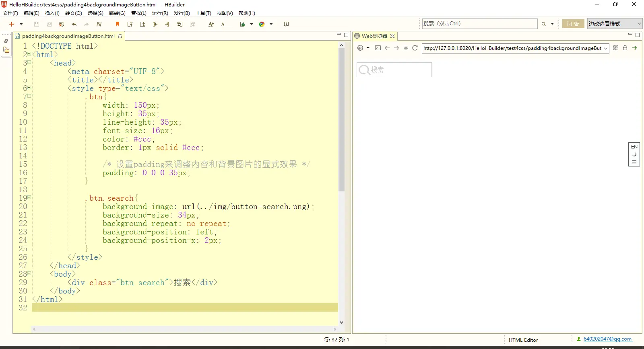Open the 边改边看模式 view mode dropdown
The height and width of the screenshot is (349, 644).
tap(615, 24)
